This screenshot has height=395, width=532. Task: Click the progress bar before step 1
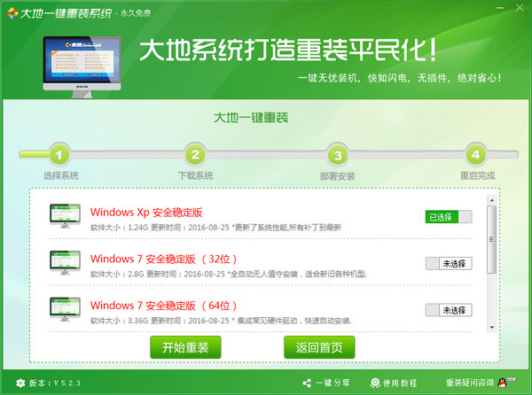pos(34,155)
